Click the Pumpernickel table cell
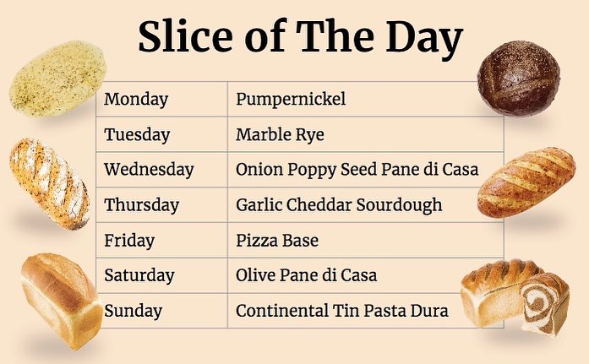The image size is (589, 364). point(291,100)
